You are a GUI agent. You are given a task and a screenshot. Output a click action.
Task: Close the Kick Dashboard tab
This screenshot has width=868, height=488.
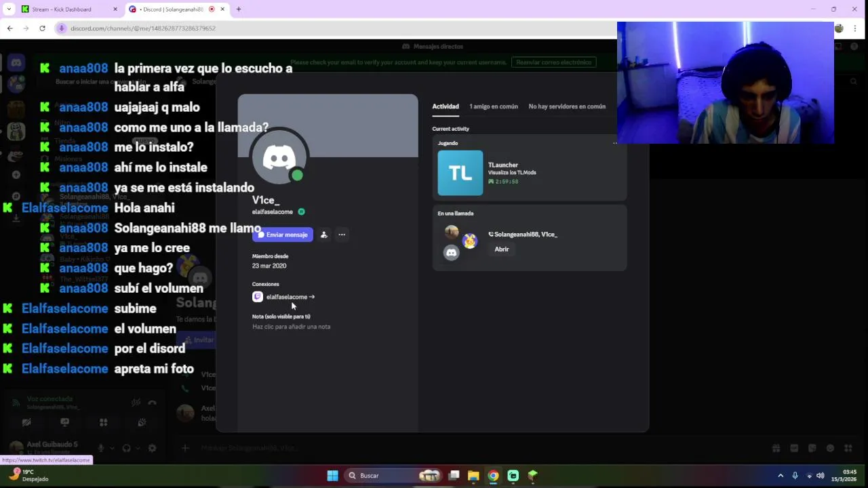[115, 9]
